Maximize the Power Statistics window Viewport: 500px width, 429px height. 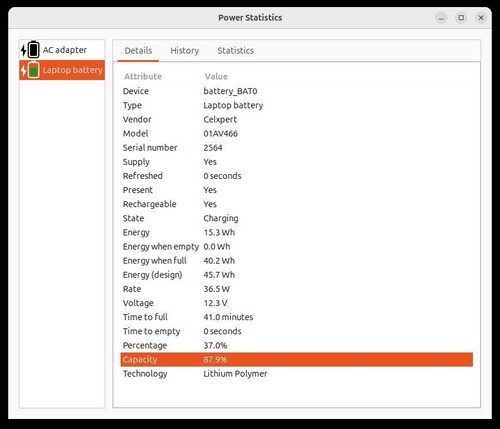coord(461,18)
